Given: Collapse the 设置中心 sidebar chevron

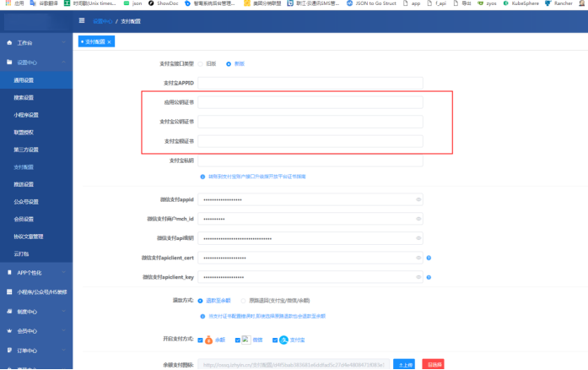Looking at the screenshot, I should [64, 62].
